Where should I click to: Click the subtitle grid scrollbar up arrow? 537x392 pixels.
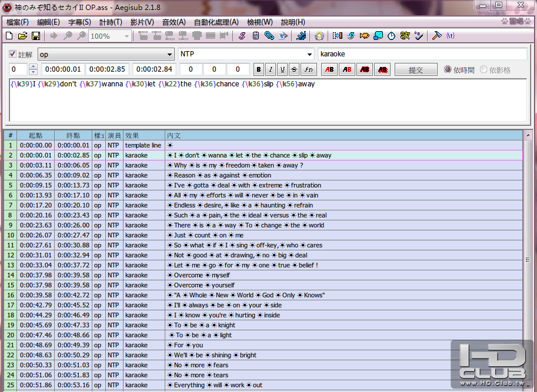(528, 135)
